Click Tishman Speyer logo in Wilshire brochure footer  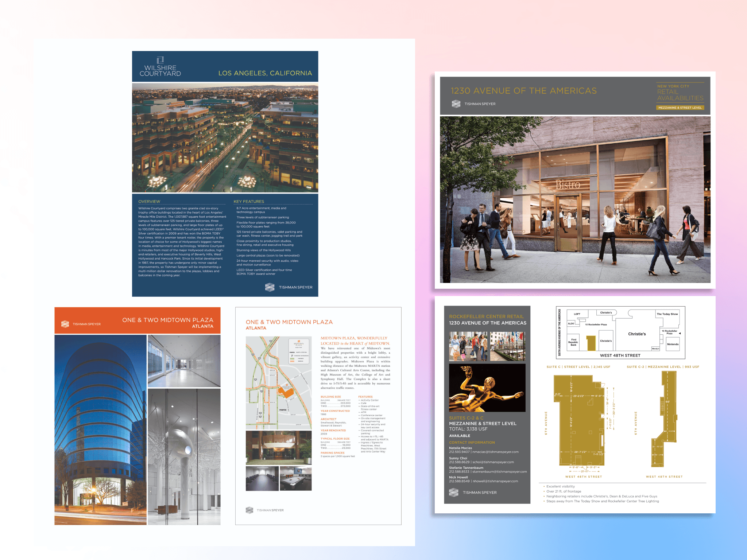(289, 287)
